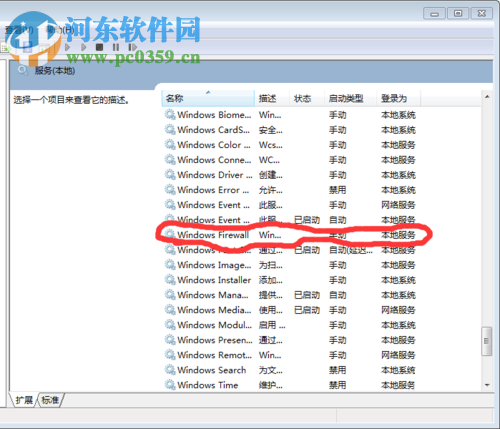Sort by the 状态 column header
Screen dimensions: 500x429
pos(307,98)
